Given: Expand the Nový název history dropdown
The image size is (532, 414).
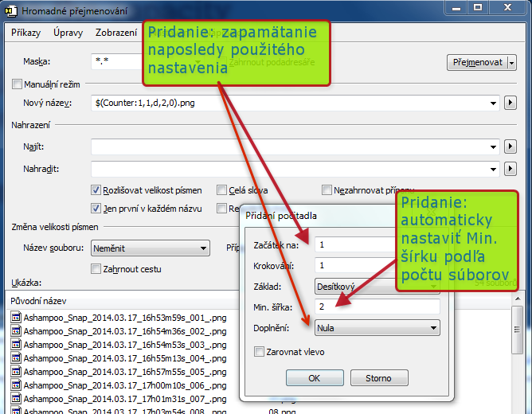Looking at the screenshot, I should [x=493, y=103].
